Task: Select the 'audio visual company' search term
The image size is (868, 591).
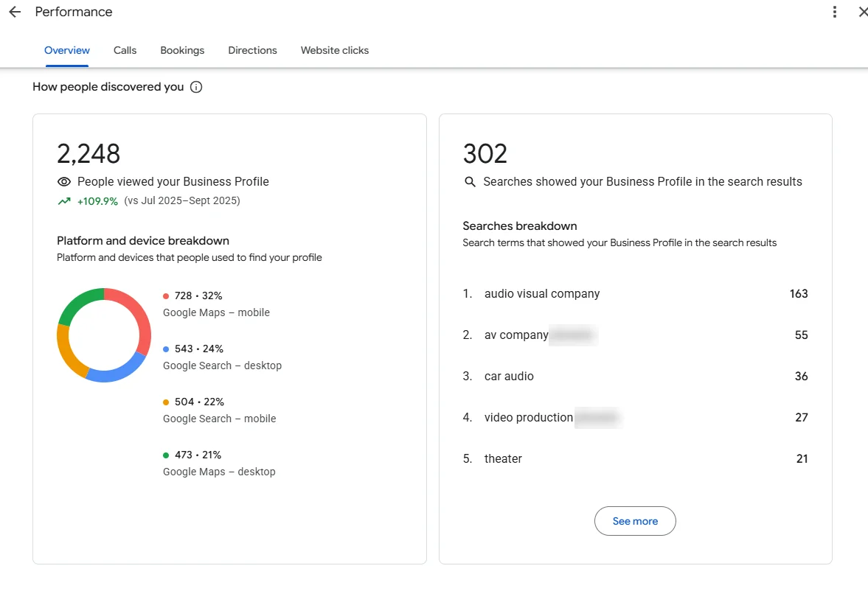Action: point(542,294)
